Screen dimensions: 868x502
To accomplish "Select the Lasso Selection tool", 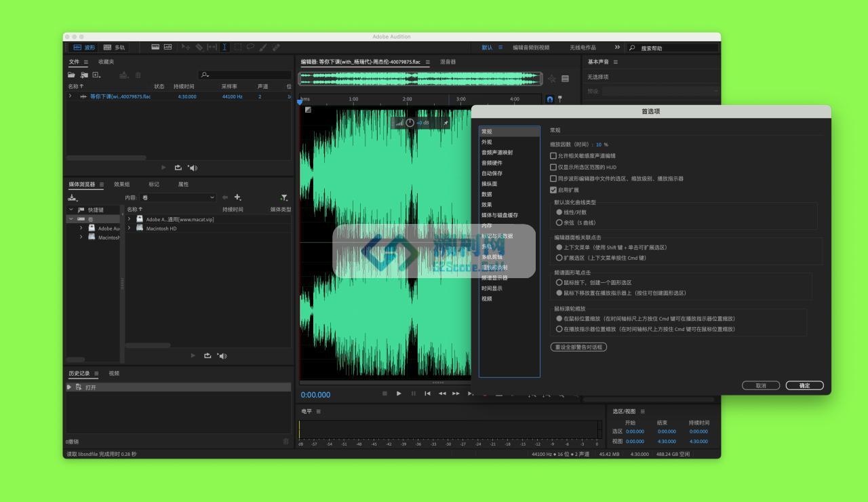I will [x=250, y=47].
